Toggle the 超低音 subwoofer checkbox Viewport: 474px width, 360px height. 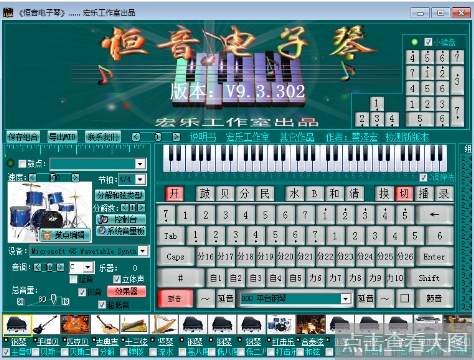[x=102, y=305]
